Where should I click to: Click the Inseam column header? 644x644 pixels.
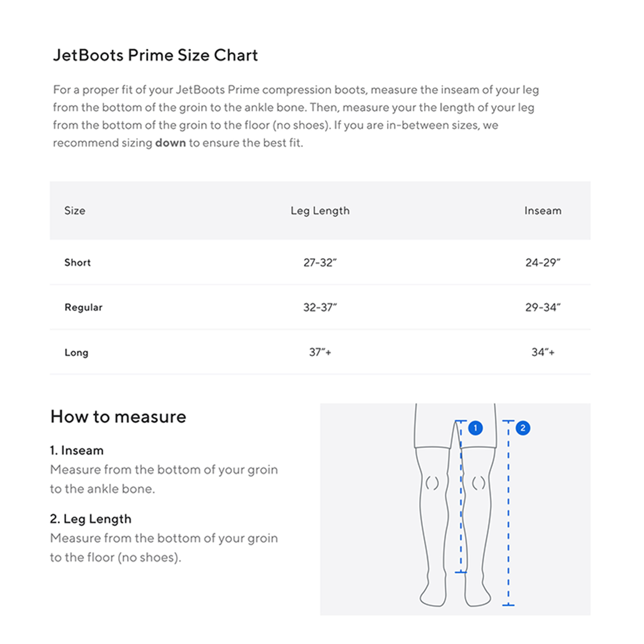pyautogui.click(x=543, y=210)
